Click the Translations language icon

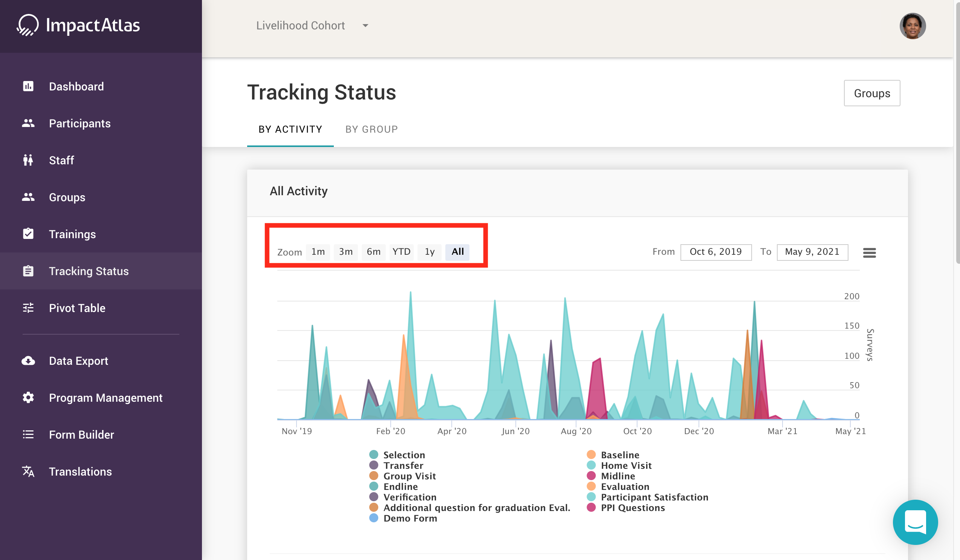tap(28, 471)
